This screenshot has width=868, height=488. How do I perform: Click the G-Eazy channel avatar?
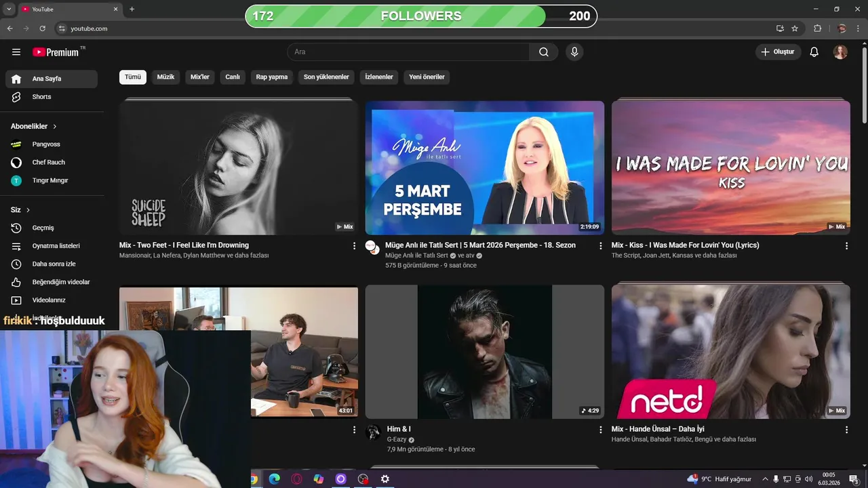click(x=372, y=432)
